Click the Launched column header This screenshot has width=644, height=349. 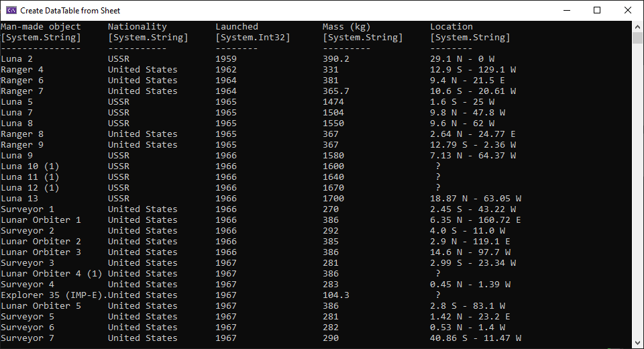237,27
